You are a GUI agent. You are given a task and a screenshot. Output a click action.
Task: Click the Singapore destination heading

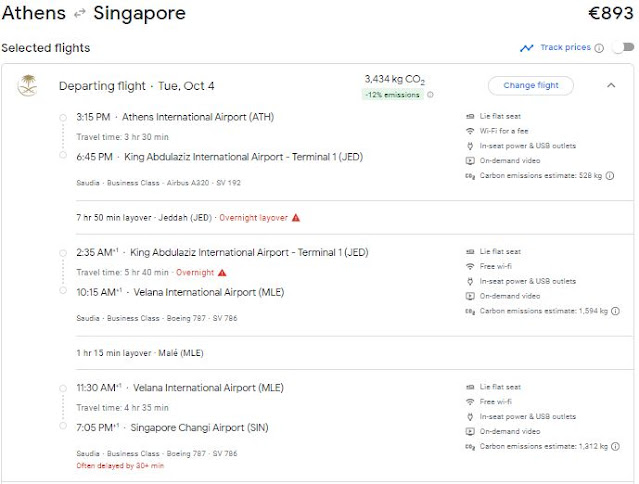pyautogui.click(x=139, y=14)
